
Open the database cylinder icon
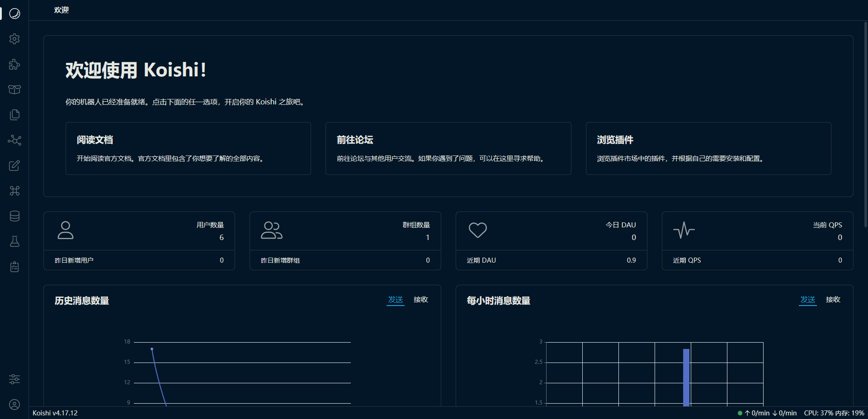14,216
